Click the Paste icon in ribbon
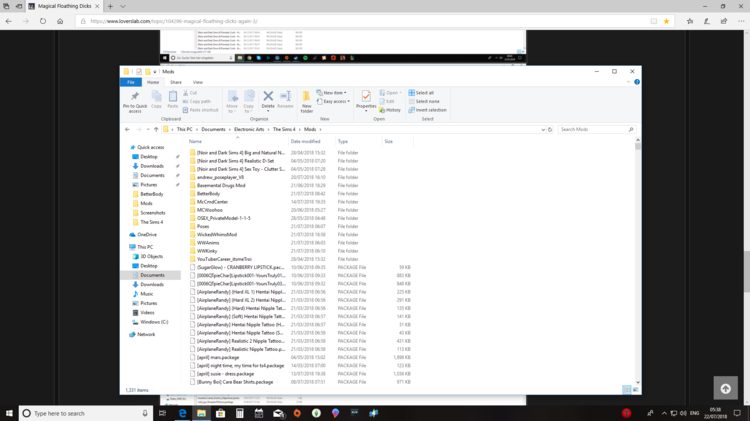Screen dimensions: 750x421 (x=173, y=100)
